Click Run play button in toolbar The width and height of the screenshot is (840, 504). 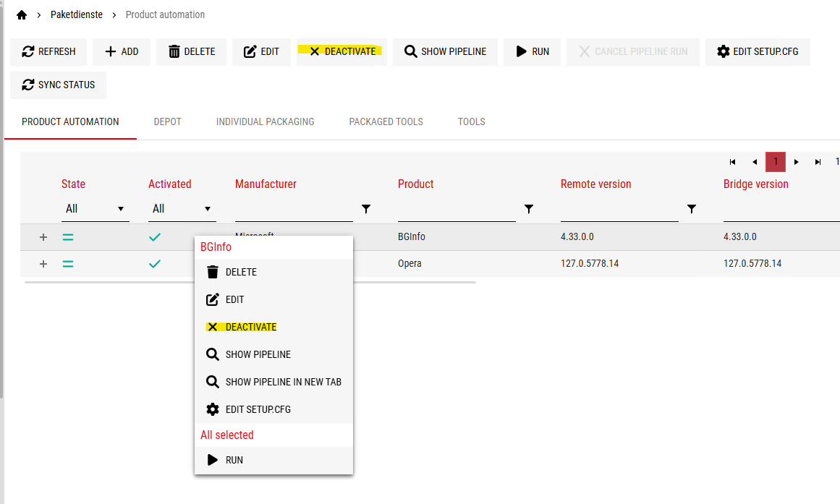tap(532, 52)
